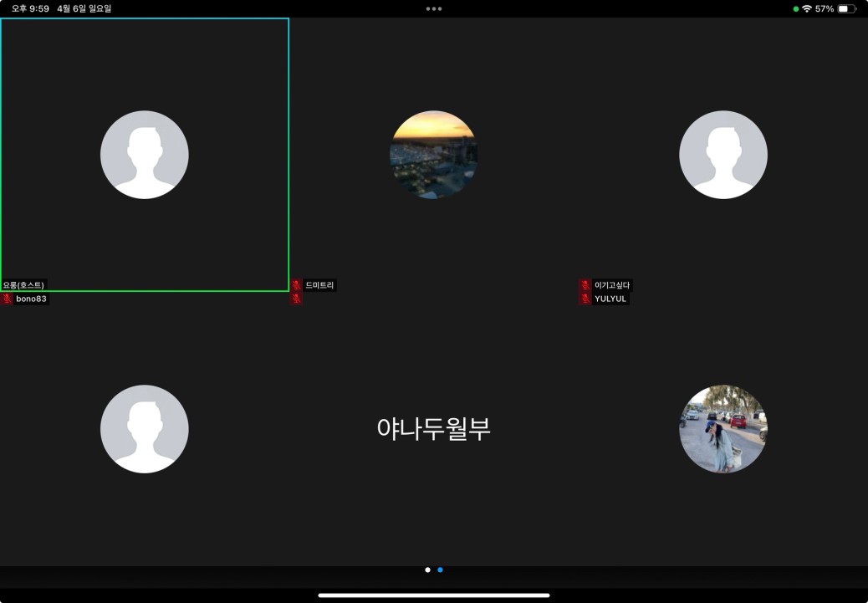Select the 야나두월부 participant tile
This screenshot has height=603, width=868.
[x=433, y=429]
